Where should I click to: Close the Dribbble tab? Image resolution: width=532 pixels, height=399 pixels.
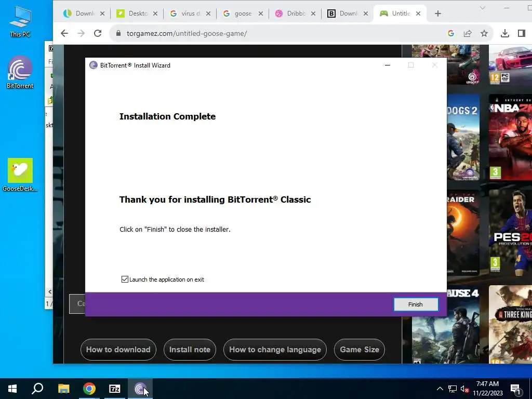click(x=313, y=14)
